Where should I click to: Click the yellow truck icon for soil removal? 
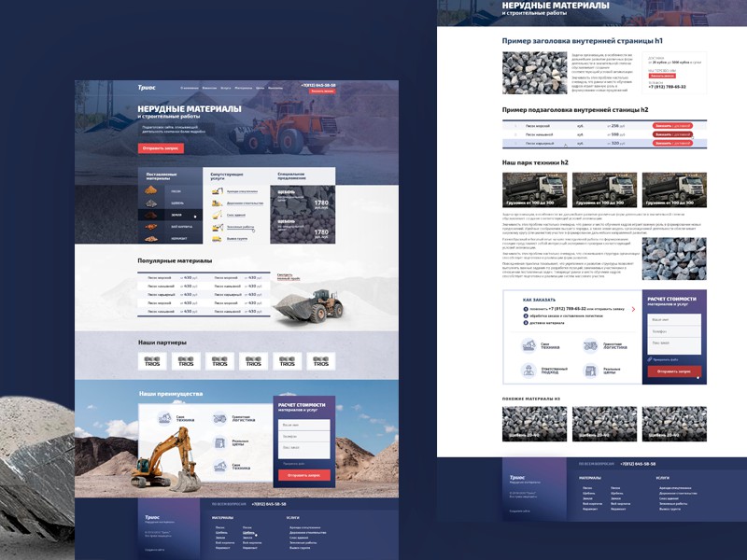tap(218, 239)
